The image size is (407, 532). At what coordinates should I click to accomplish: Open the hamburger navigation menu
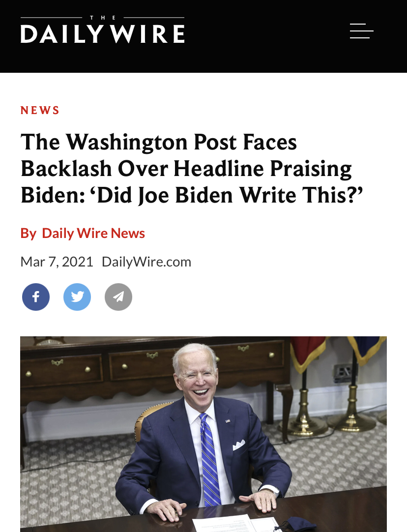[362, 31]
